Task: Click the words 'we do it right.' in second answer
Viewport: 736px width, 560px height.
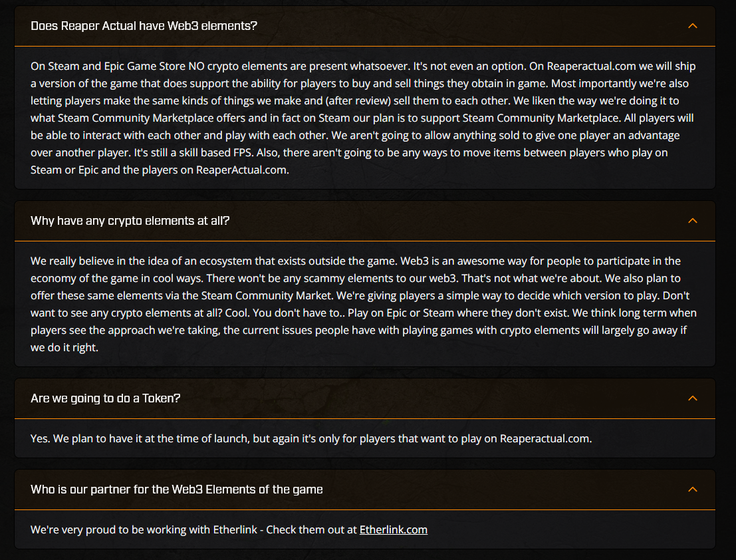Action: click(64, 347)
